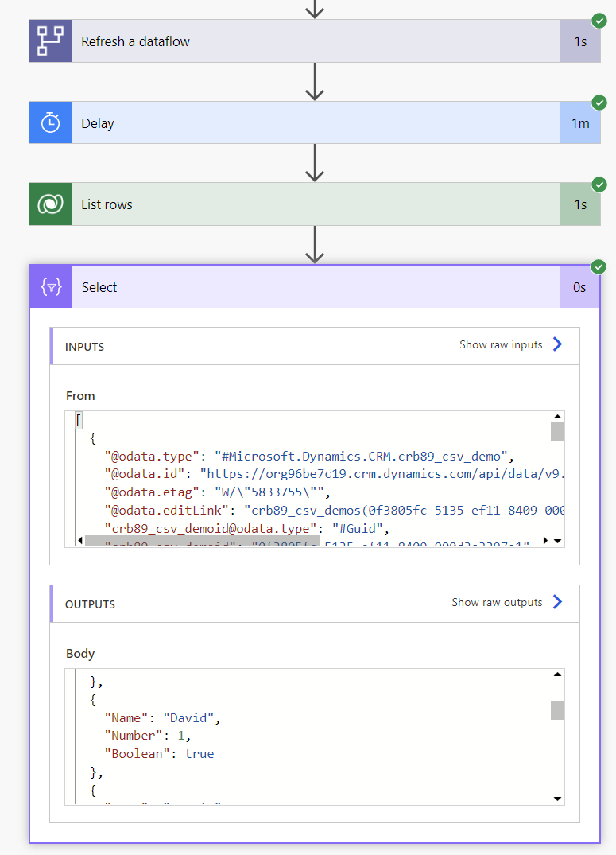This screenshot has width=616, height=855.
Task: Click the Dataverse icon on List rows
Action: pyautogui.click(x=50, y=204)
